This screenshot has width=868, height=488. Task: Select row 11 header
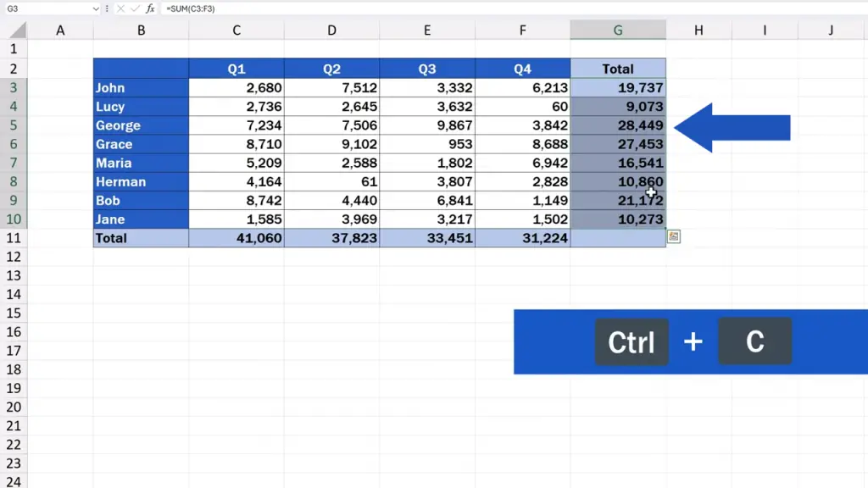[14, 238]
